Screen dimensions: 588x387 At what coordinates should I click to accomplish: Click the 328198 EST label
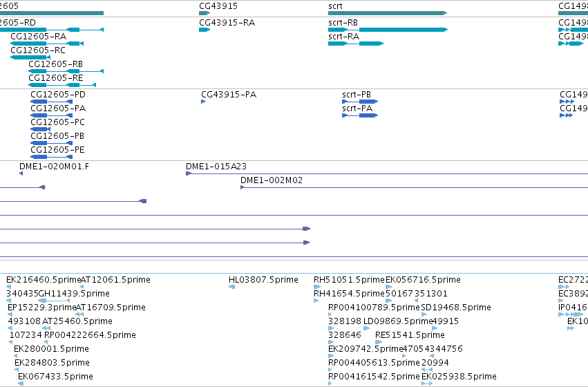pos(345,321)
